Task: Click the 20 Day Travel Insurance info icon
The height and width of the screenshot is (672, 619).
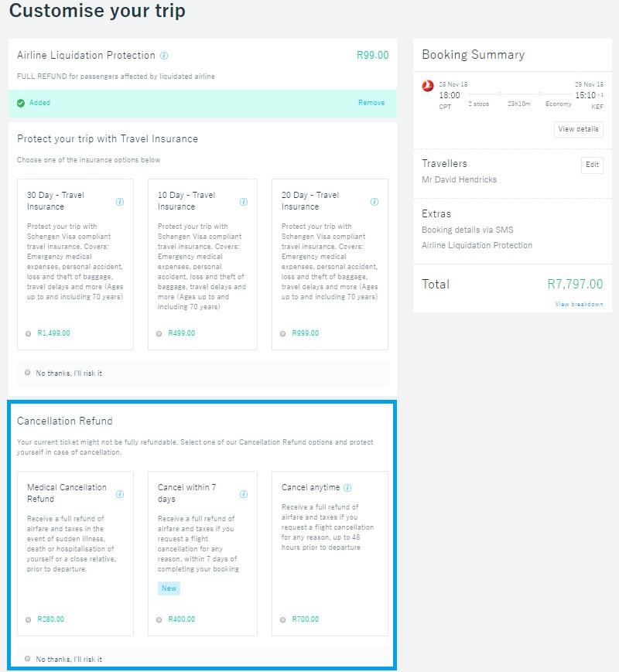Action: coord(374,201)
